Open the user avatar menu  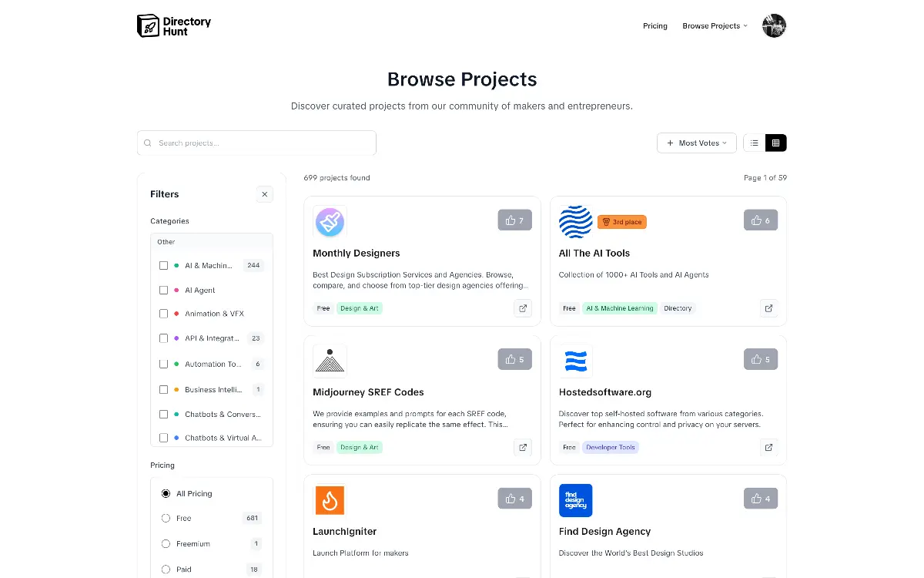pos(774,26)
